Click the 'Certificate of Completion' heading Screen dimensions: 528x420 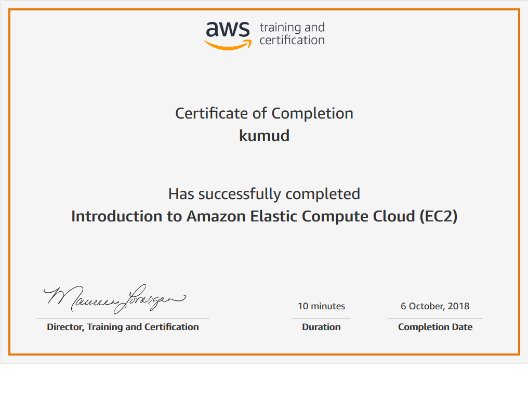pos(264,113)
